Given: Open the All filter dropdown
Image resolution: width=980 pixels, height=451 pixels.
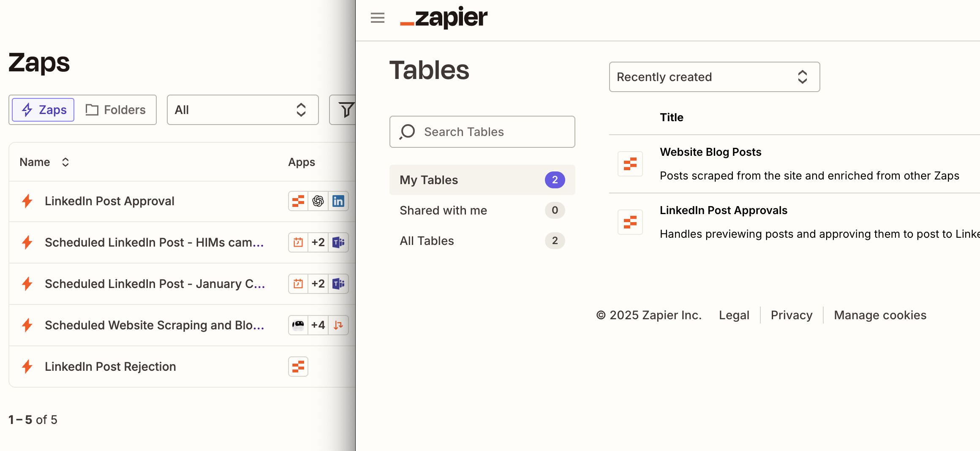Looking at the screenshot, I should pos(242,110).
